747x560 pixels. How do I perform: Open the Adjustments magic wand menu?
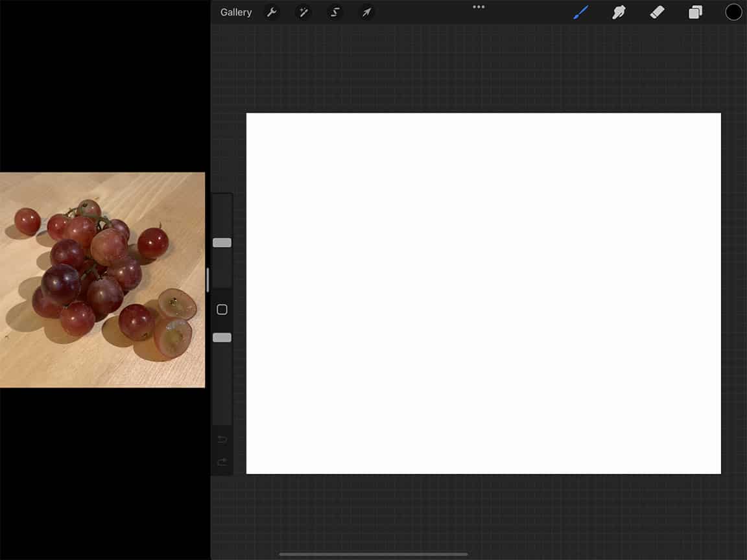coord(303,12)
